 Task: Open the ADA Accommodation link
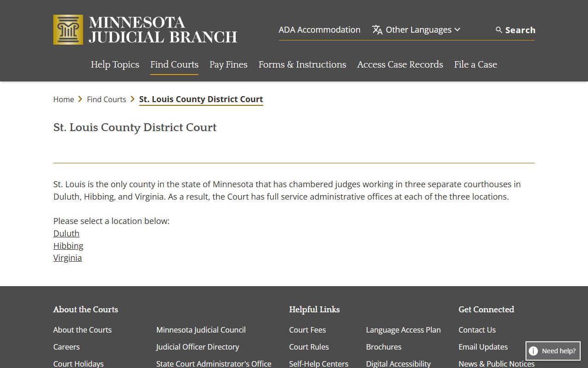(319, 29)
